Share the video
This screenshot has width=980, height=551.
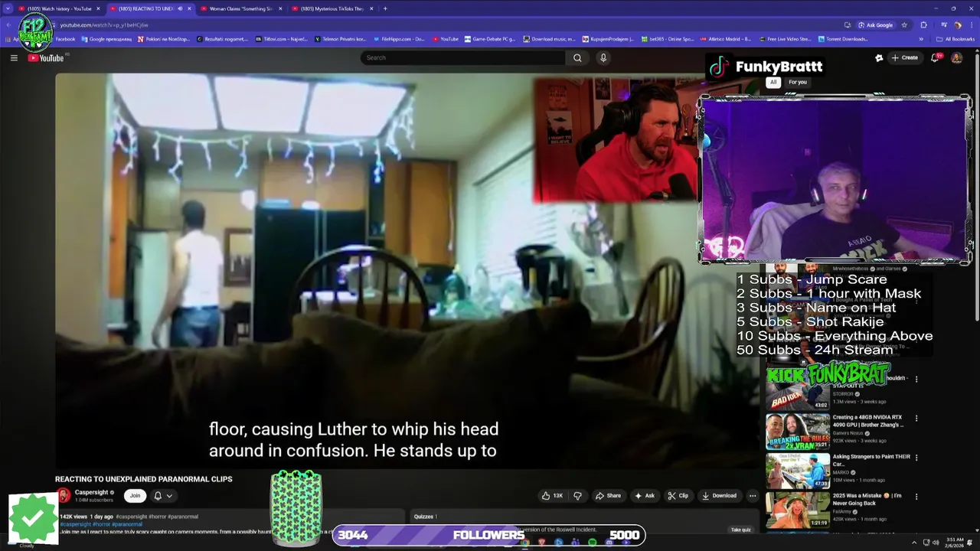coord(608,495)
